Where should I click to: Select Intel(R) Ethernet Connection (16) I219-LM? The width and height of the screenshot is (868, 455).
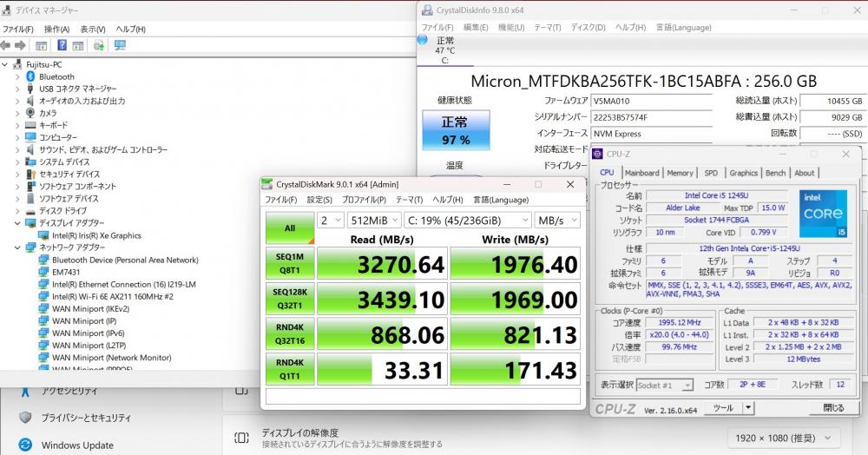124,284
